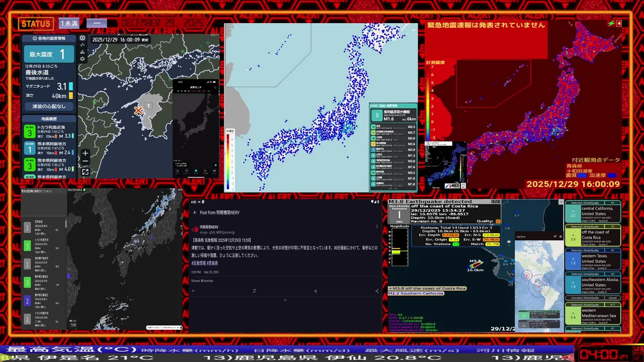Click the Sound Alarms Enabled status line
Screen dimensions: 644x362
click(412, 327)
